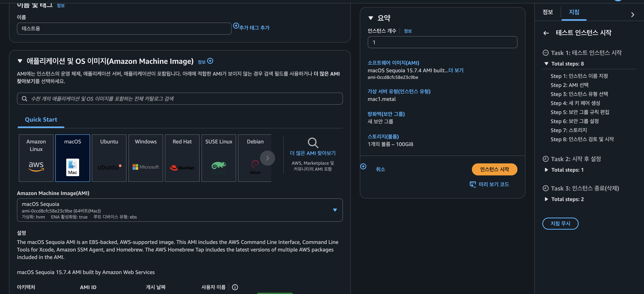Click Step 1: 인스턴스 이름 지정
The image size is (644, 294).
click(x=579, y=76)
